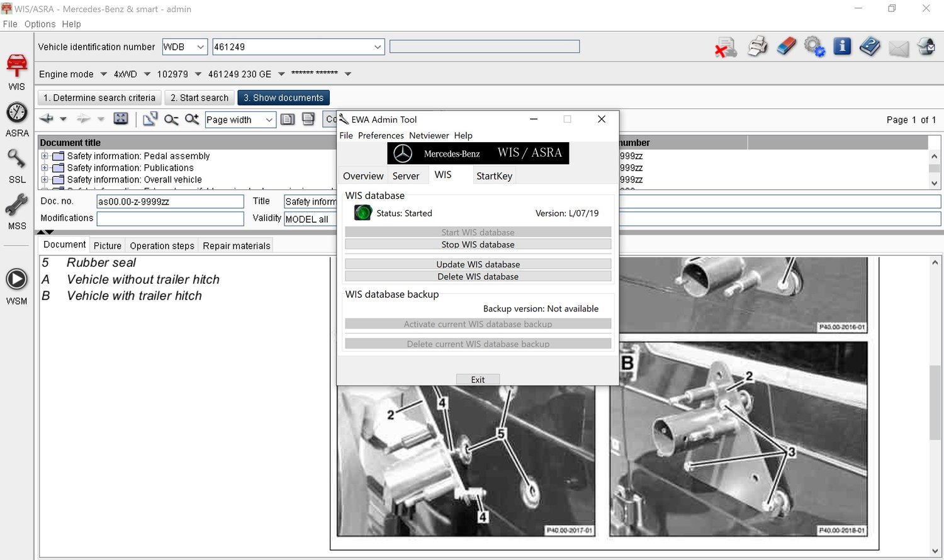The height and width of the screenshot is (560, 944).
Task: Click the zoom out magnifier icon
Action: point(171,120)
